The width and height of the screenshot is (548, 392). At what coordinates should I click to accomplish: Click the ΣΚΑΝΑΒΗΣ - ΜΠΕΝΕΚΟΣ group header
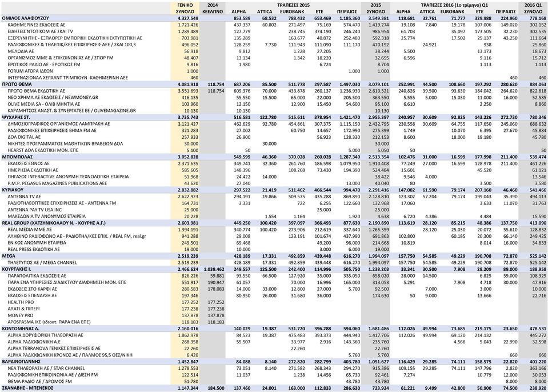[27, 388]
